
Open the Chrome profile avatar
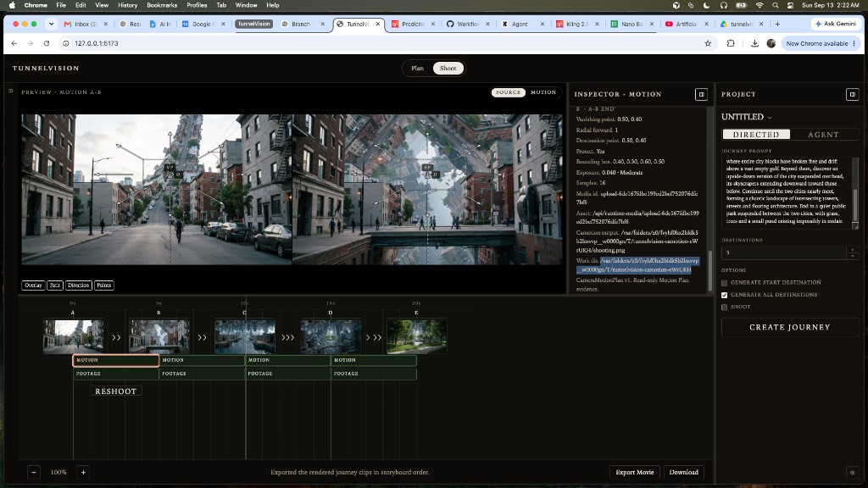[x=771, y=43]
